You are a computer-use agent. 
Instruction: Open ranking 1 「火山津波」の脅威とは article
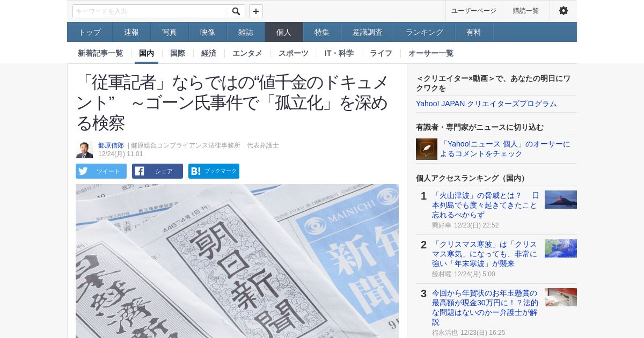(x=486, y=205)
